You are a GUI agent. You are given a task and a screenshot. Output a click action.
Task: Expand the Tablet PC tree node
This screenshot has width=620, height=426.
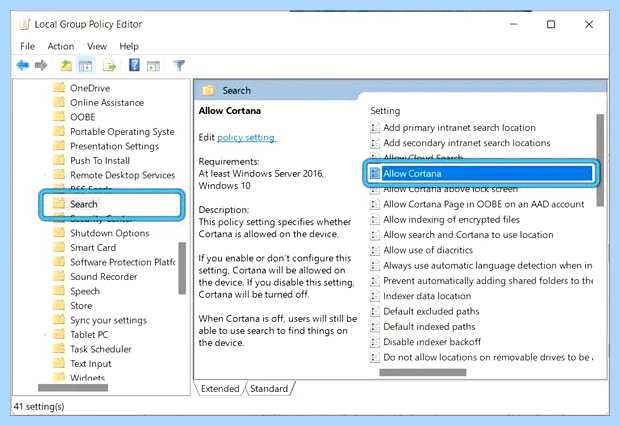pyautogui.click(x=45, y=335)
